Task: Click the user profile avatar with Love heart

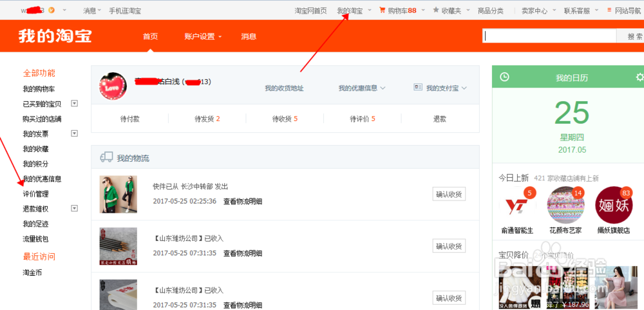Action: (x=113, y=86)
